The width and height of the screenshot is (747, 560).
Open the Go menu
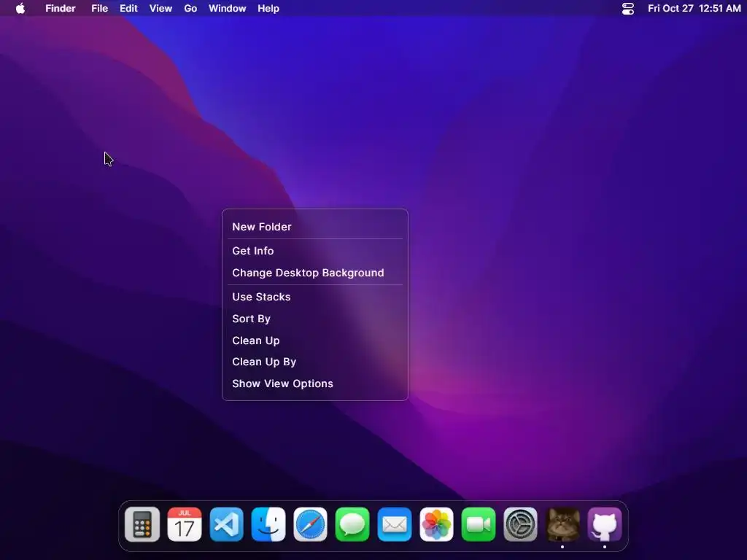(190, 9)
